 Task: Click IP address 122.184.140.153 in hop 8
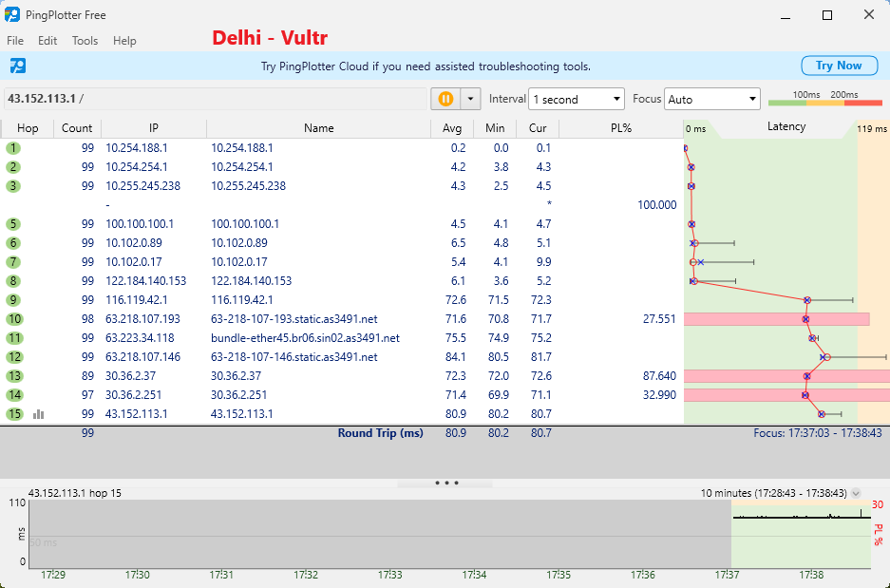point(146,281)
